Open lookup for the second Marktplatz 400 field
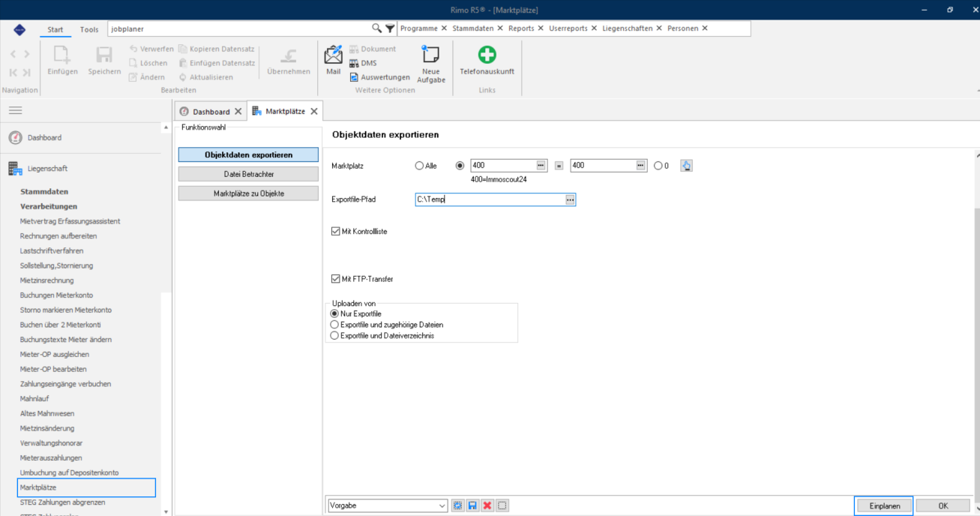 coord(641,166)
